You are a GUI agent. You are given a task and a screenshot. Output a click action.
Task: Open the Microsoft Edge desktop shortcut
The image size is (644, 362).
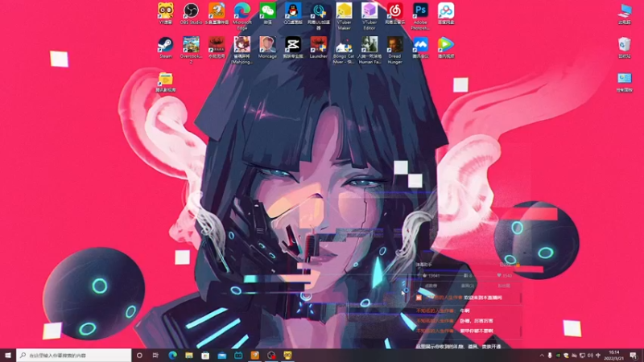[242, 16]
